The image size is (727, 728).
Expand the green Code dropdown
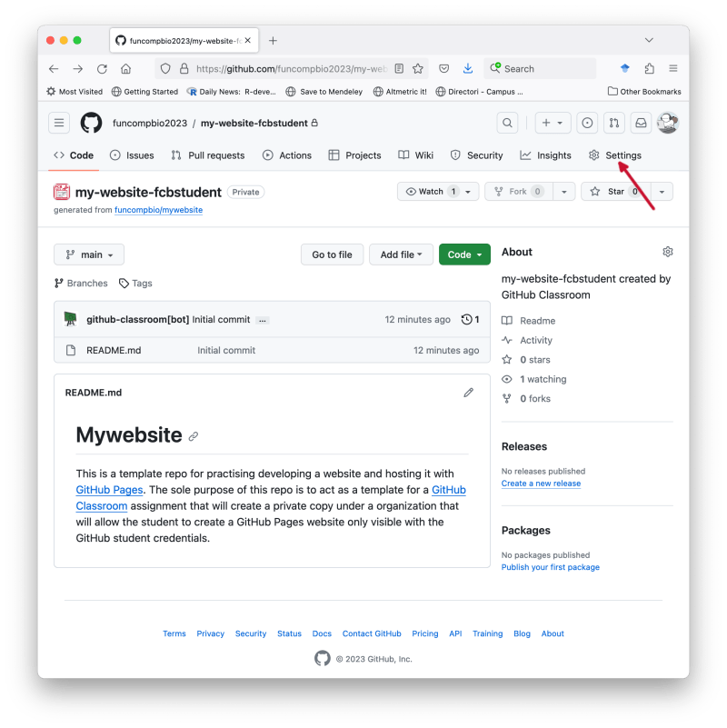click(464, 254)
